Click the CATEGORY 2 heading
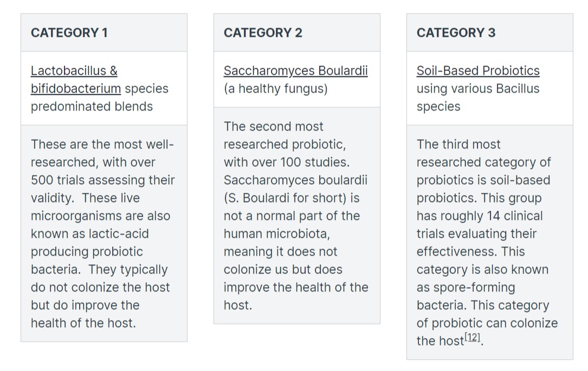 click(263, 32)
